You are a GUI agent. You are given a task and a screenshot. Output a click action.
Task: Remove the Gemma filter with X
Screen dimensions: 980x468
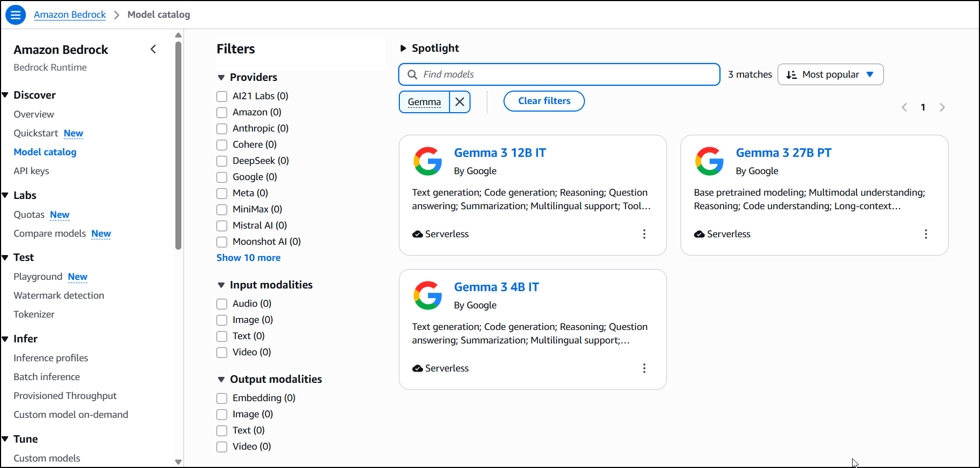point(460,101)
